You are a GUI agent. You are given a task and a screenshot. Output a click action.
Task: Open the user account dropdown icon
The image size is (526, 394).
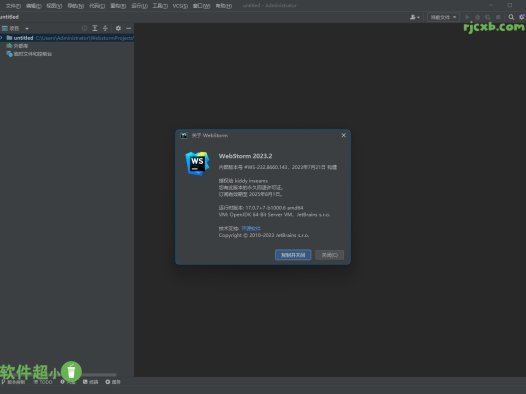pyautogui.click(x=415, y=17)
